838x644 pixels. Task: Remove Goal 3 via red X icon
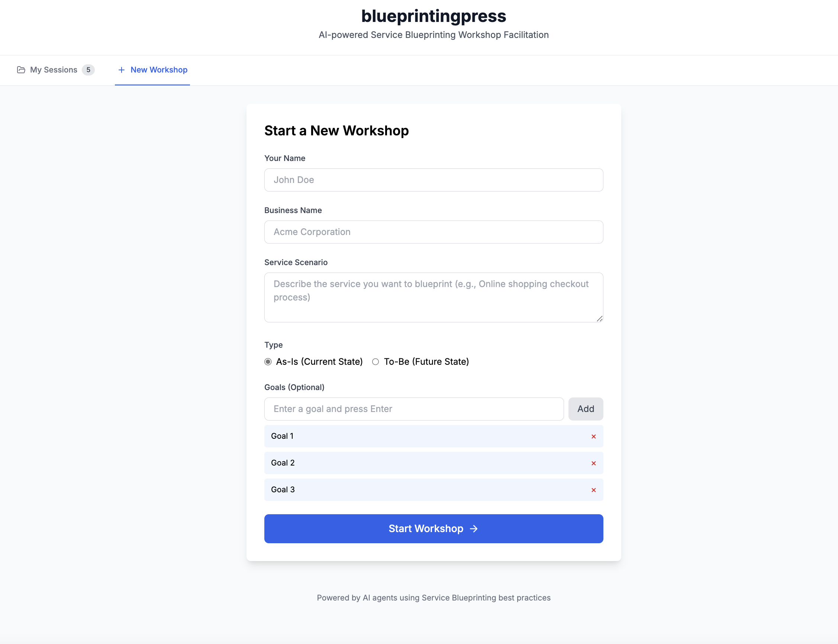click(593, 490)
